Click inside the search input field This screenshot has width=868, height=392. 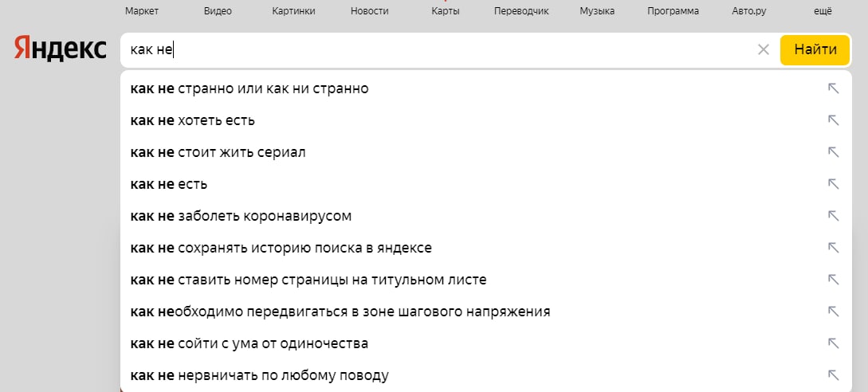tap(438, 50)
